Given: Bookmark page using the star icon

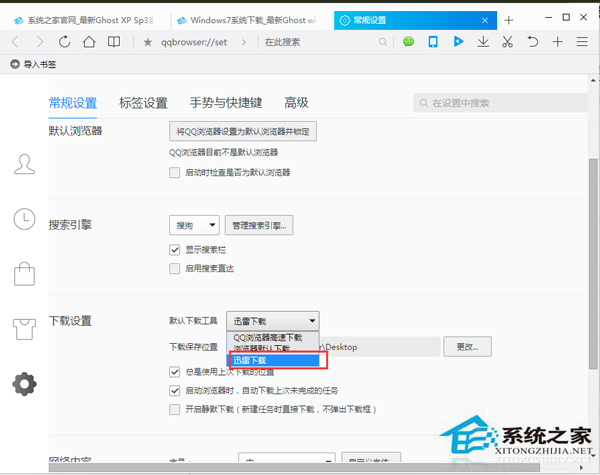Looking at the screenshot, I should (x=147, y=42).
